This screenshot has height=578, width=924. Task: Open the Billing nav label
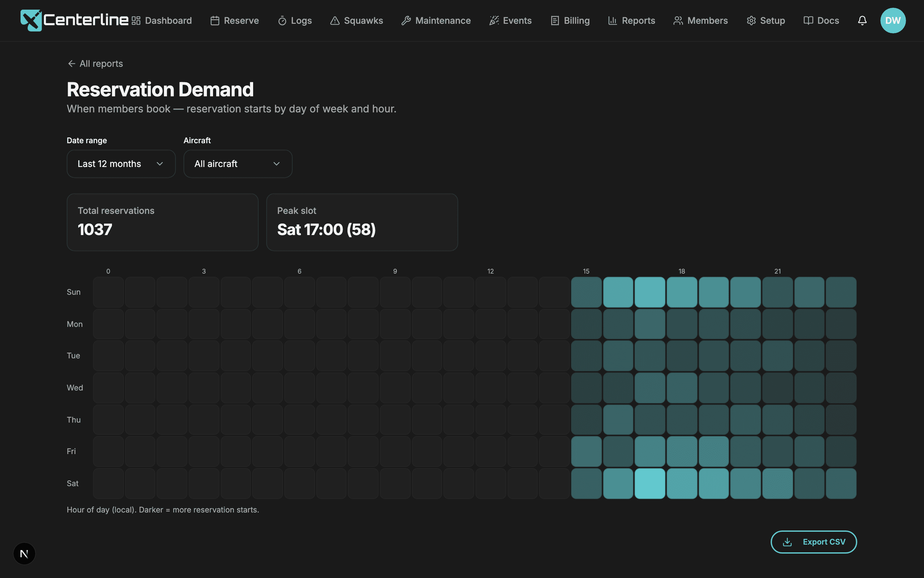(x=577, y=21)
